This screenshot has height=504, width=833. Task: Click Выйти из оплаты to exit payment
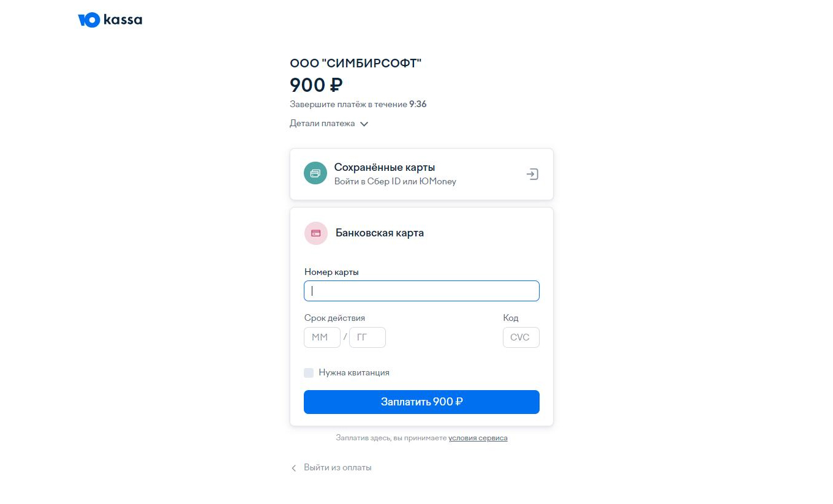337,467
